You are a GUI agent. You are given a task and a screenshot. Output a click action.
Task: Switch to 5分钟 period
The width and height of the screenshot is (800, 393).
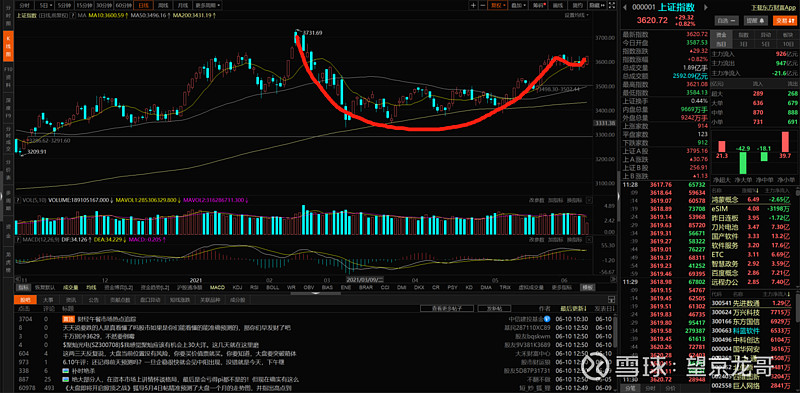pos(65,5)
